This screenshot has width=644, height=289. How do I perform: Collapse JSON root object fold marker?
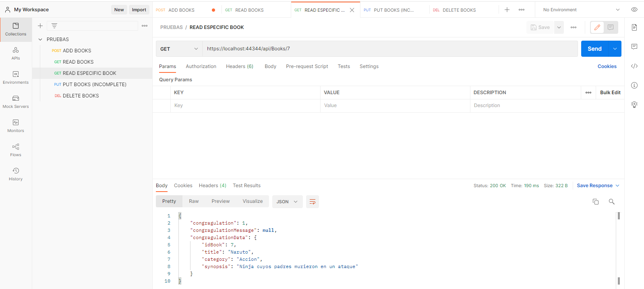[180, 216]
